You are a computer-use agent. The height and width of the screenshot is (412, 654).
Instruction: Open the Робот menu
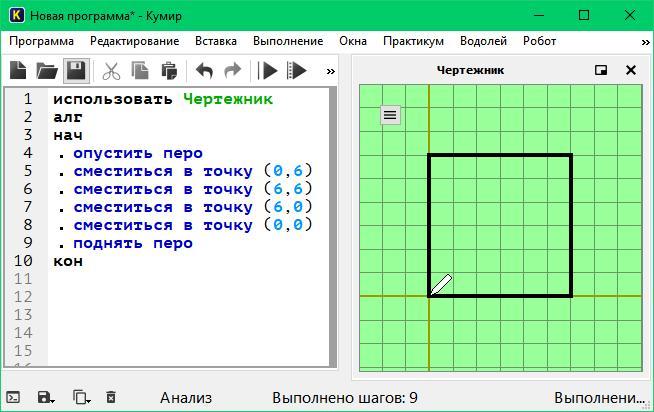539,41
